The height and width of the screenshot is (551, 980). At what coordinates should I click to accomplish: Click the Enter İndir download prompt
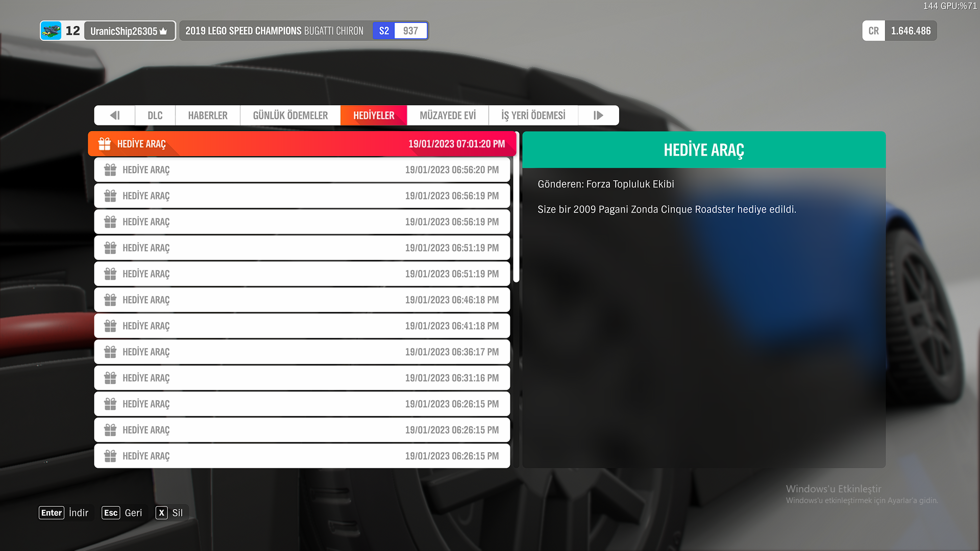pos(64,513)
